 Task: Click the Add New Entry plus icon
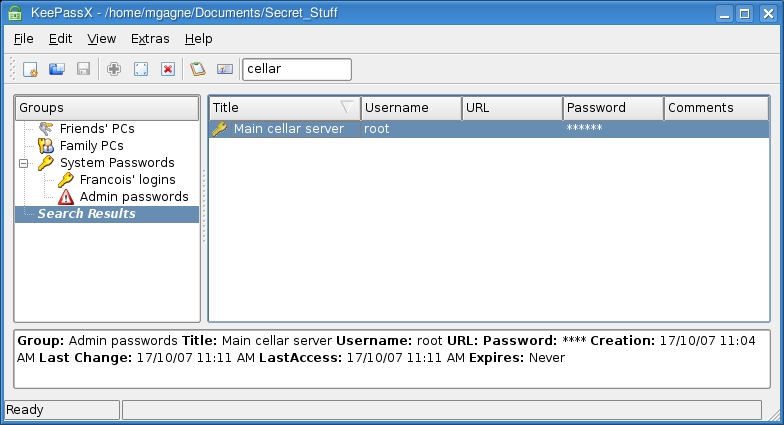point(114,69)
